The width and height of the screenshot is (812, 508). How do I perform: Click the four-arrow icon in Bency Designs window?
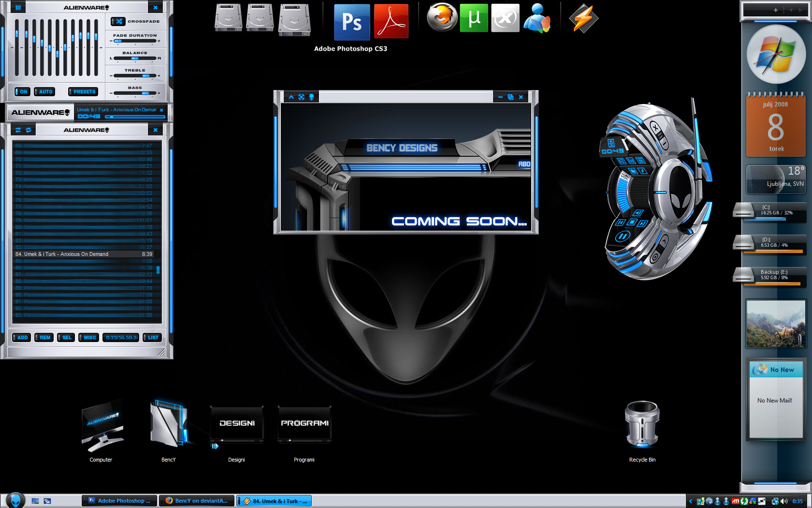point(302,97)
